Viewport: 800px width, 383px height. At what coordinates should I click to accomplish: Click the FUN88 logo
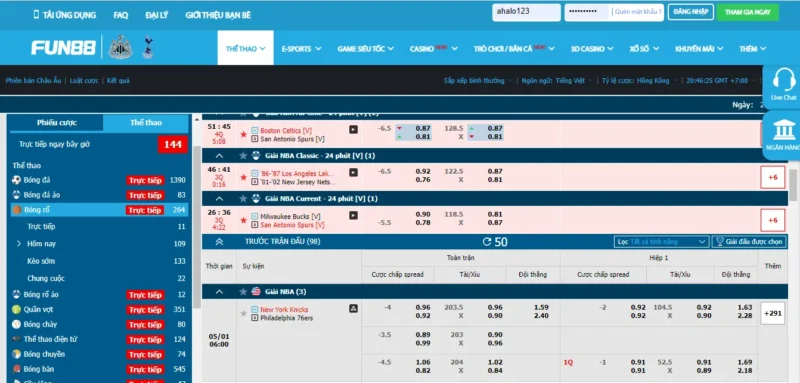pyautogui.click(x=63, y=48)
